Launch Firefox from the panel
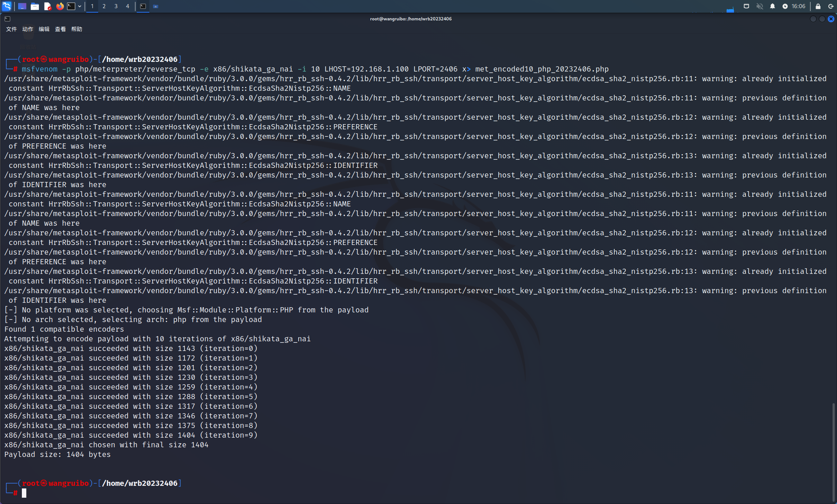The width and height of the screenshot is (837, 504). coord(60,6)
